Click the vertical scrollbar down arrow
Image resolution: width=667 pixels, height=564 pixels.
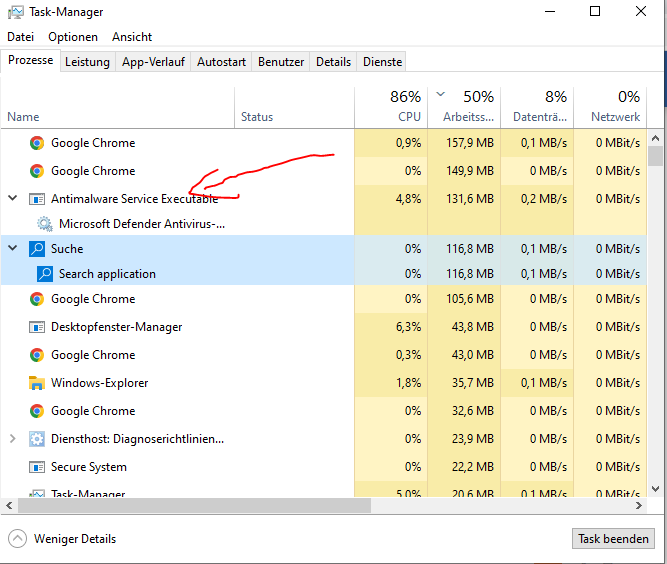pyautogui.click(x=656, y=489)
